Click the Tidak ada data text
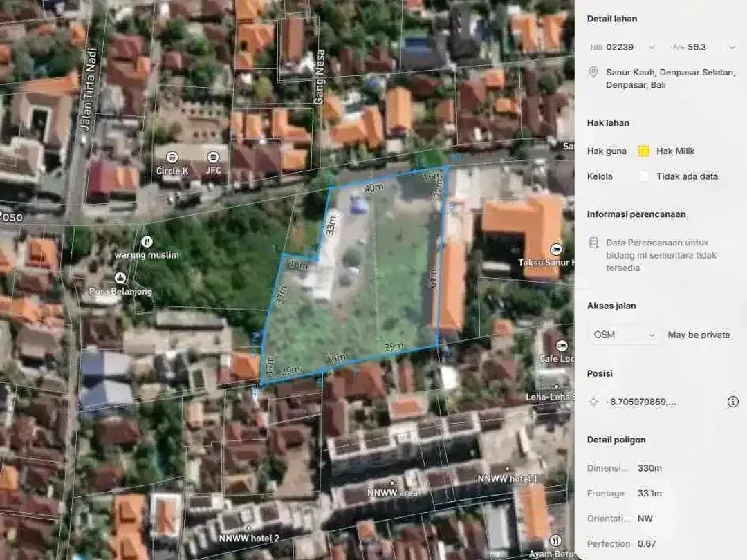 click(687, 177)
